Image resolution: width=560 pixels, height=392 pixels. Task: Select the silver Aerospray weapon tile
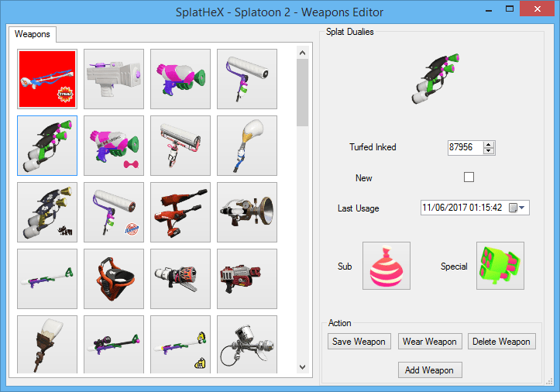pyautogui.click(x=247, y=345)
